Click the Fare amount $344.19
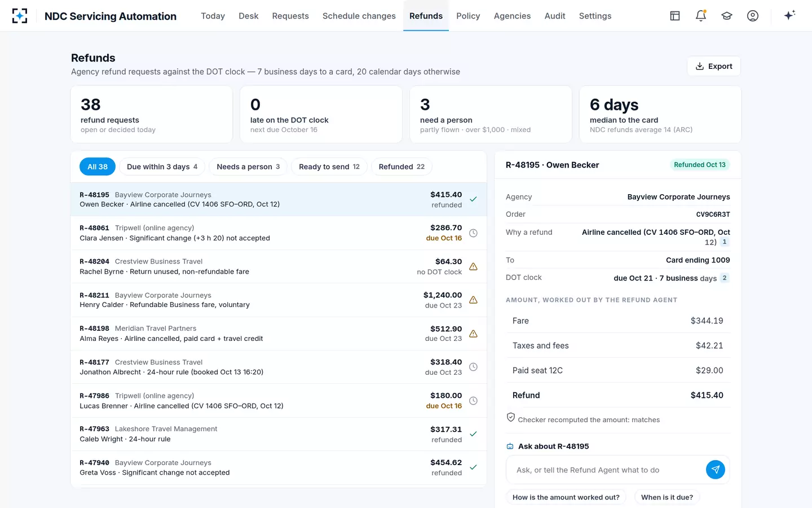This screenshot has height=508, width=812. coord(707,321)
